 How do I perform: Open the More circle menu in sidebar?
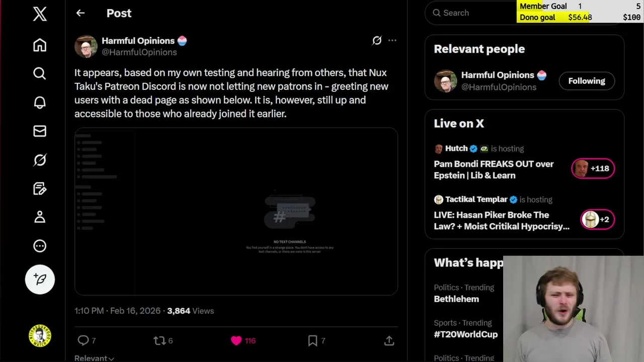[40, 246]
